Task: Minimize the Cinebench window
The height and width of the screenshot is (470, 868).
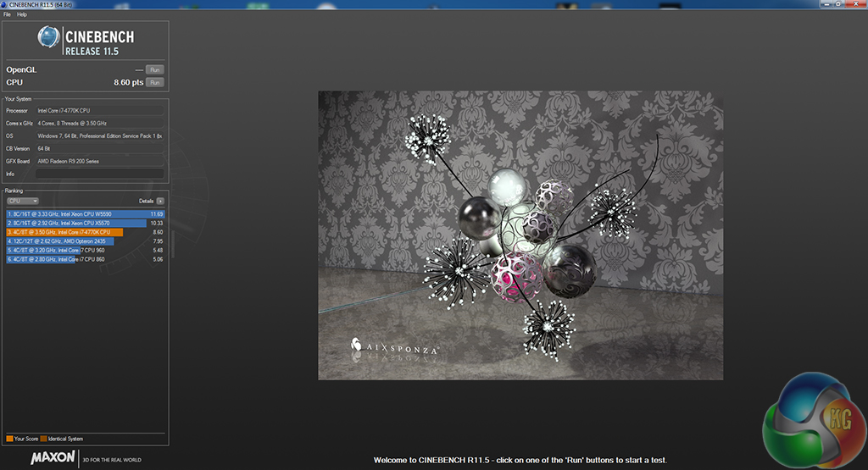Action: [826, 4]
